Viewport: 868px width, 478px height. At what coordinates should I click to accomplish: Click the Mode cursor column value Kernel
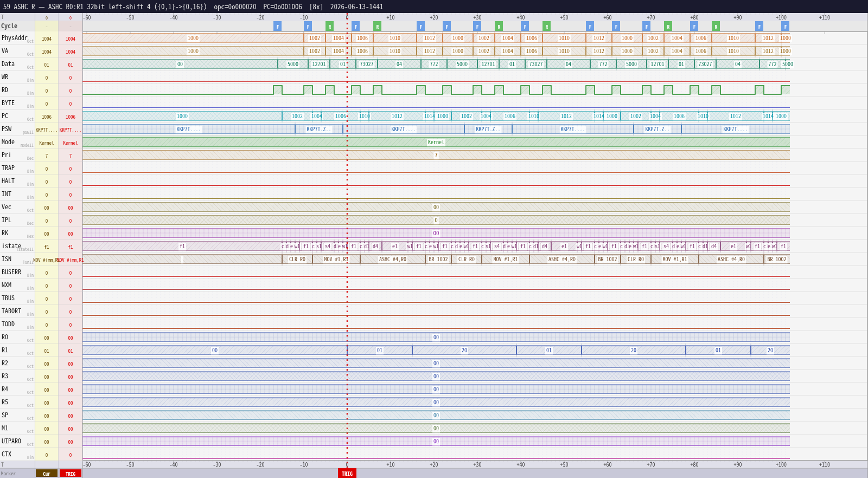click(47, 143)
